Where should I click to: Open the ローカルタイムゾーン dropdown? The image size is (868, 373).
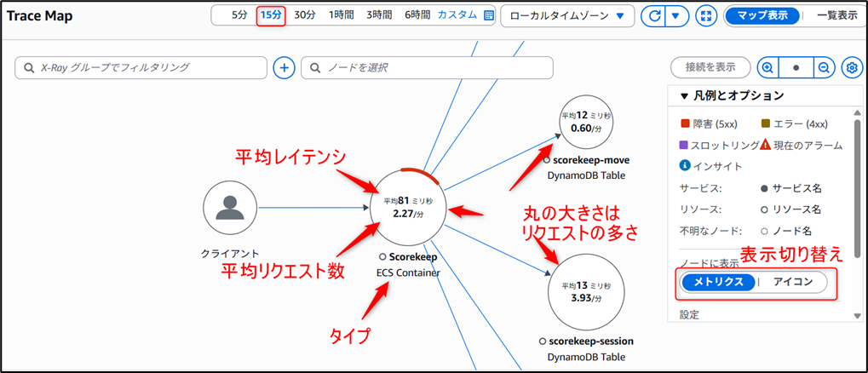(567, 15)
